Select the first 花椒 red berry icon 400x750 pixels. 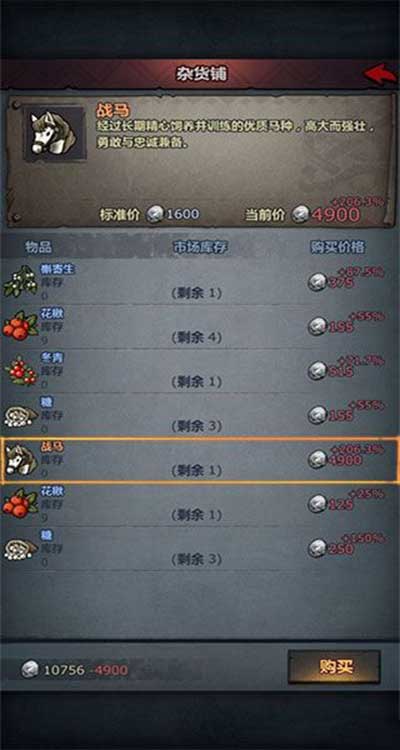pos(20,328)
